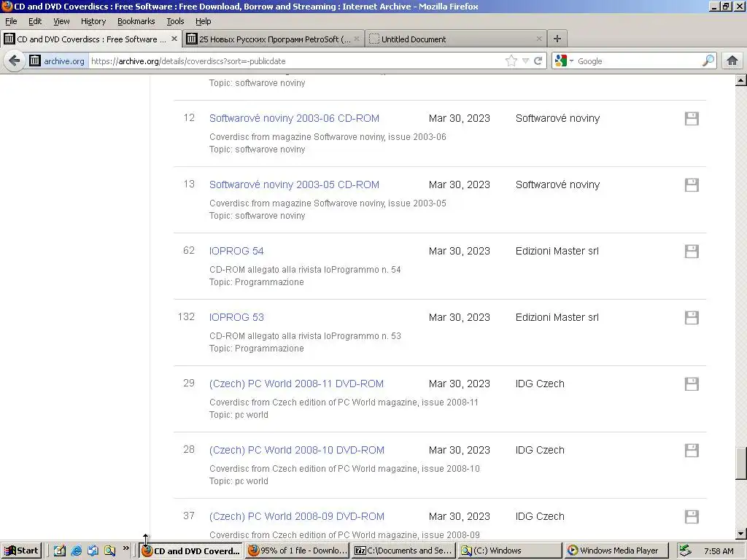Click 'Edizioni Master srl' in IOPROG 54 row
747x560 pixels.
(x=557, y=251)
